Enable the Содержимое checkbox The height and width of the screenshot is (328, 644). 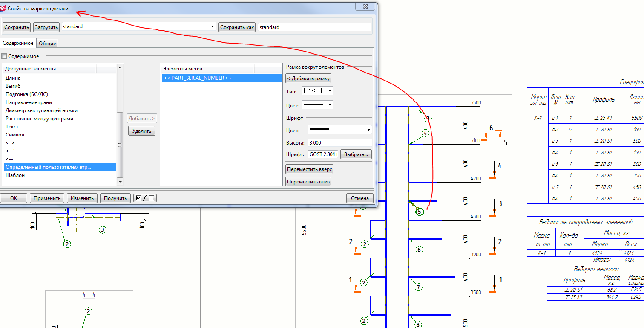(5, 56)
